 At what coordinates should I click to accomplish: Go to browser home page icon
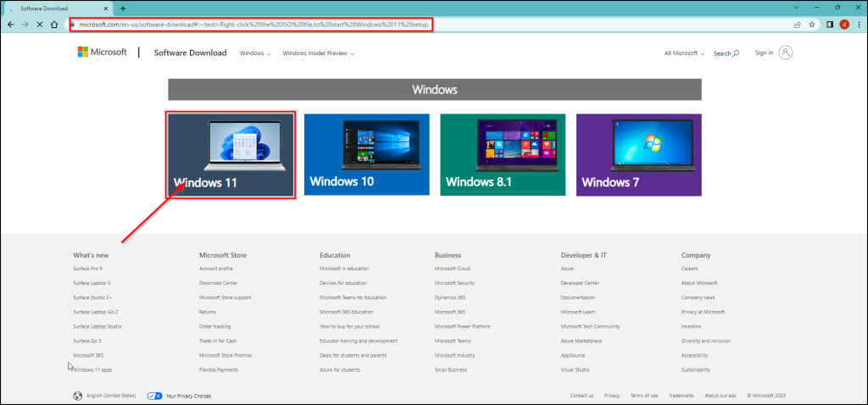[54, 25]
